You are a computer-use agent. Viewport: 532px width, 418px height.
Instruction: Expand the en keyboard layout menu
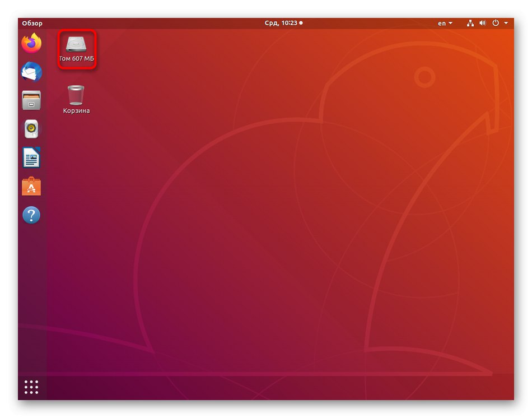pyautogui.click(x=445, y=23)
